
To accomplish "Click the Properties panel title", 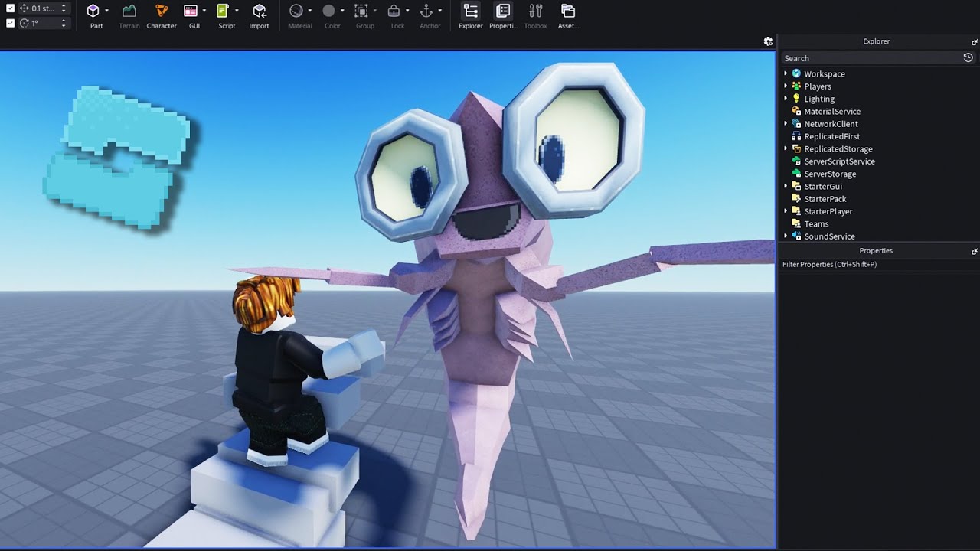I will click(876, 250).
